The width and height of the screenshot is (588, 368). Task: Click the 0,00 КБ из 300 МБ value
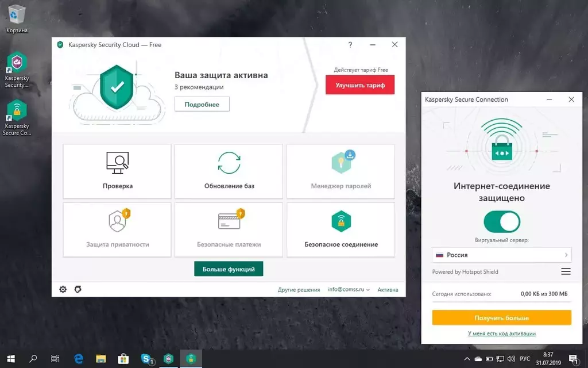(544, 294)
